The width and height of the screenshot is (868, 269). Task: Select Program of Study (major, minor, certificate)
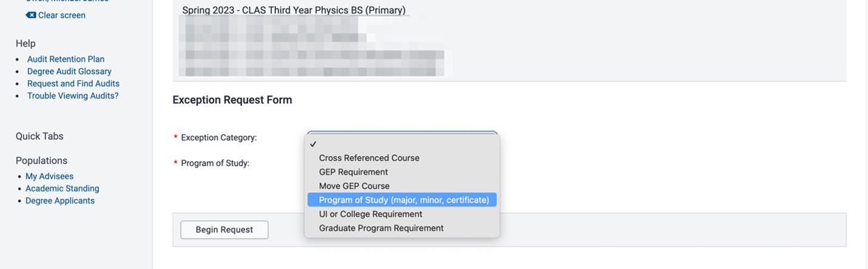coord(404,200)
